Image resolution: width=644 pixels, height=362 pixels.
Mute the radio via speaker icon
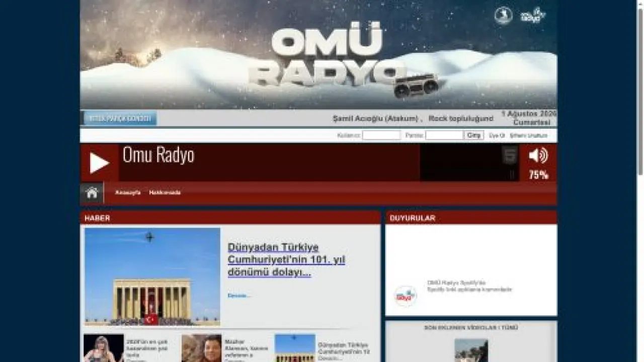[x=538, y=155]
